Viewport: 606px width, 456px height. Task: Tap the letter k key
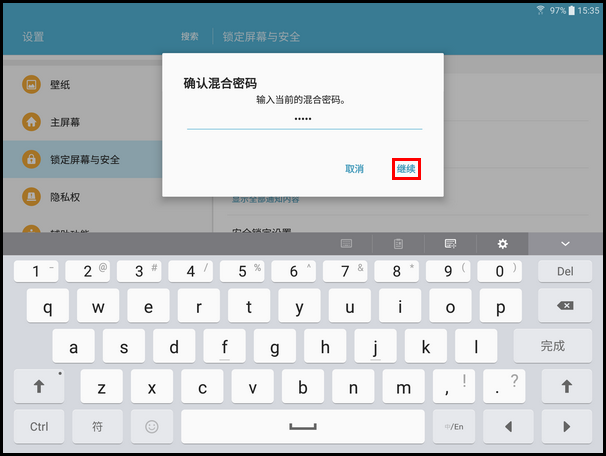(x=426, y=346)
